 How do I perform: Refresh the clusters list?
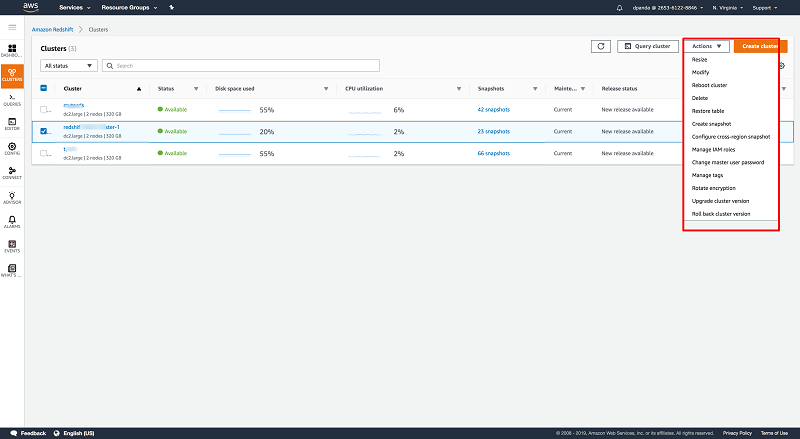tap(601, 46)
